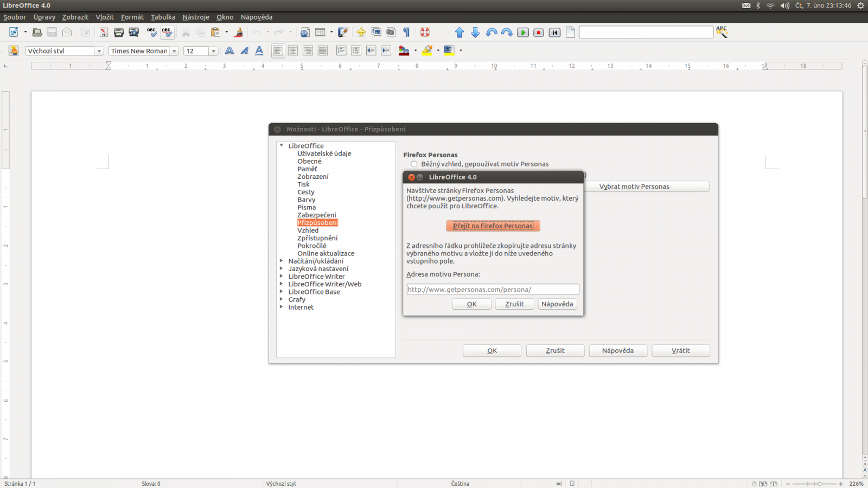Show formatting marks with the pilcrow icon
The height and width of the screenshot is (488, 868).
click(x=406, y=32)
